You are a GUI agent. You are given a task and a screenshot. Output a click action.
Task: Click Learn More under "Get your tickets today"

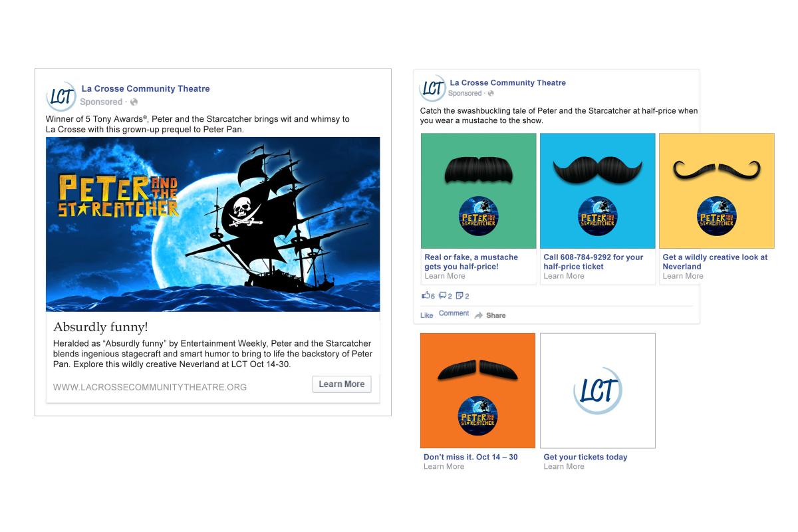[x=564, y=467]
